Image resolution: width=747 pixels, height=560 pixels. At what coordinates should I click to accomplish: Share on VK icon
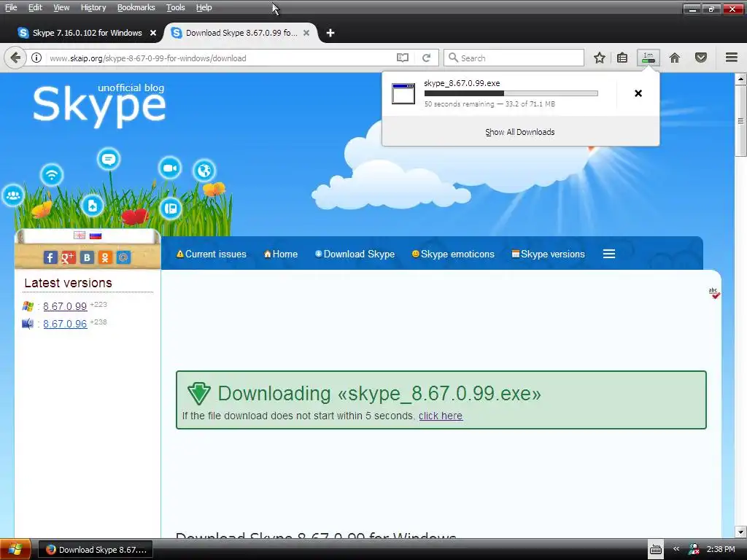click(87, 257)
